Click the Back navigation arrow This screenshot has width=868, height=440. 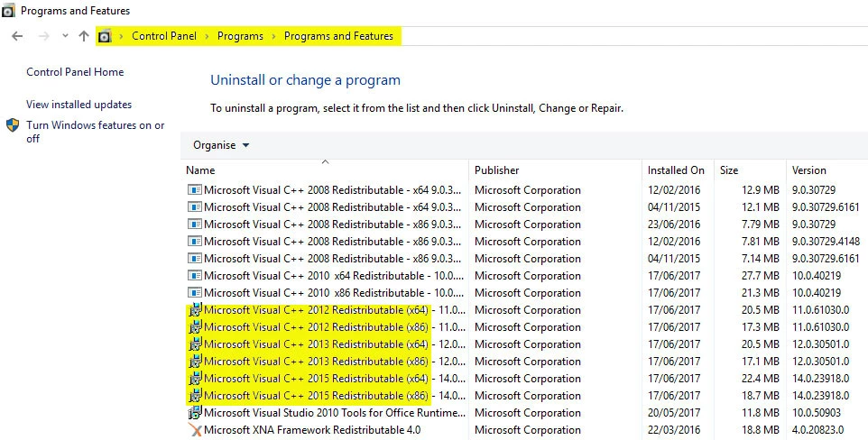coord(17,36)
